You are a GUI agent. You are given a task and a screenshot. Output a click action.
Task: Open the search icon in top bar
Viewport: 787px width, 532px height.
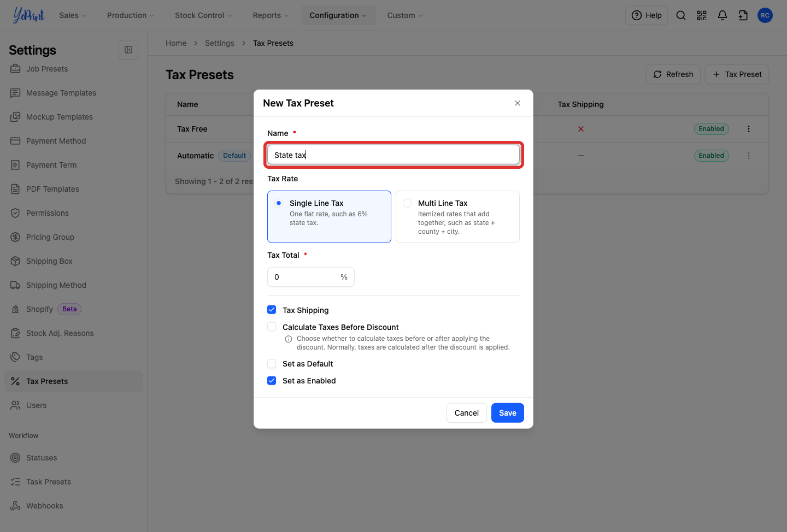681,15
